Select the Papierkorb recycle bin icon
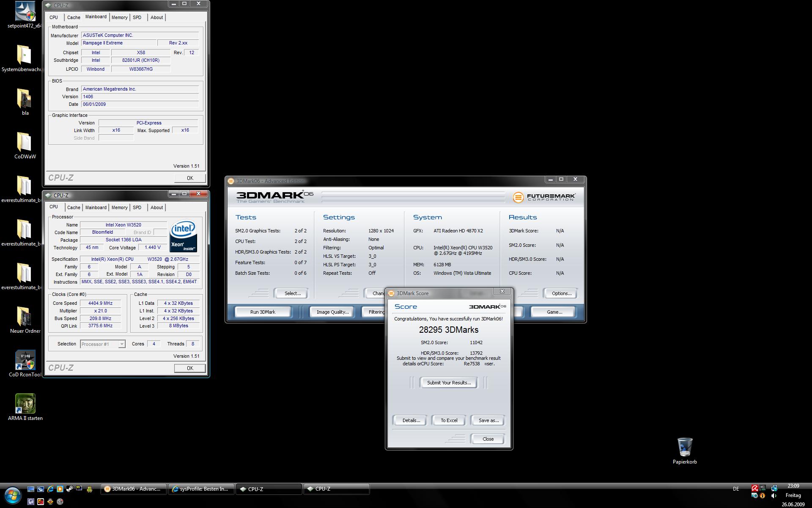The image size is (812, 508). coord(685,451)
